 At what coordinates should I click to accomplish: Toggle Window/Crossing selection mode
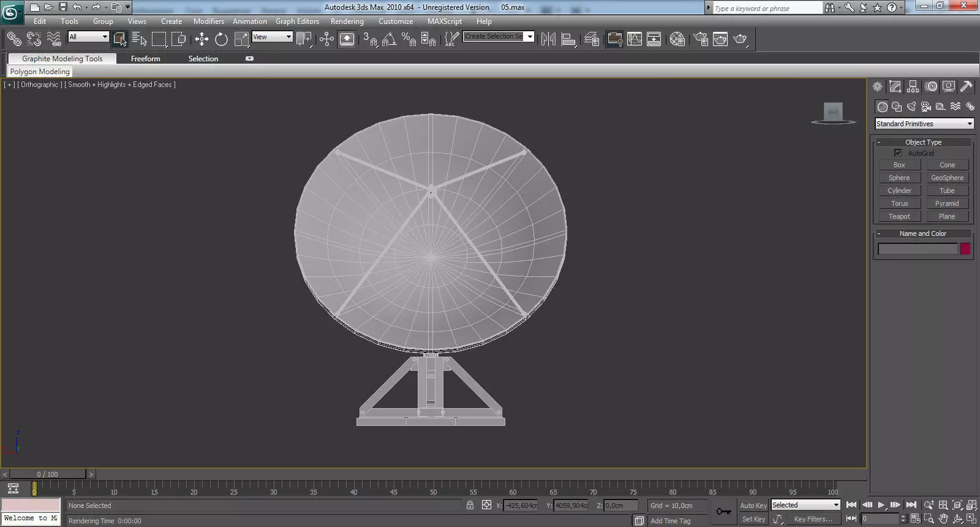178,39
